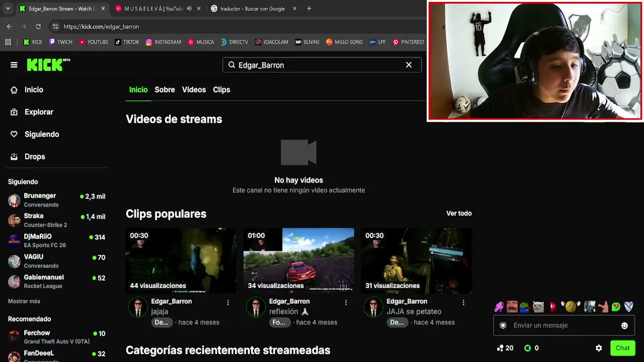Switch to the Videos tab
The height and width of the screenshot is (362, 644).
pos(194,89)
